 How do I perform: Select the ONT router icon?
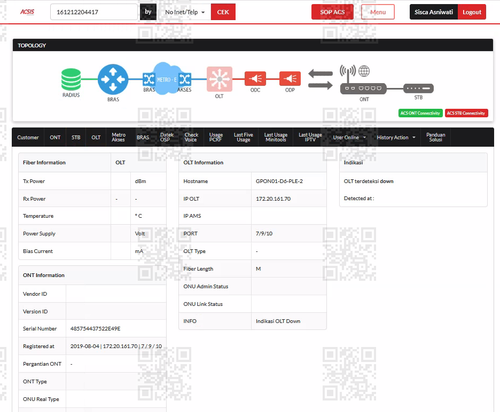[x=363, y=88]
